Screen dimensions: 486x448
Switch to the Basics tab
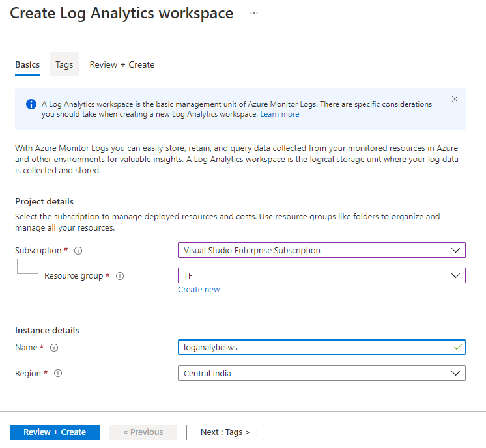point(27,64)
